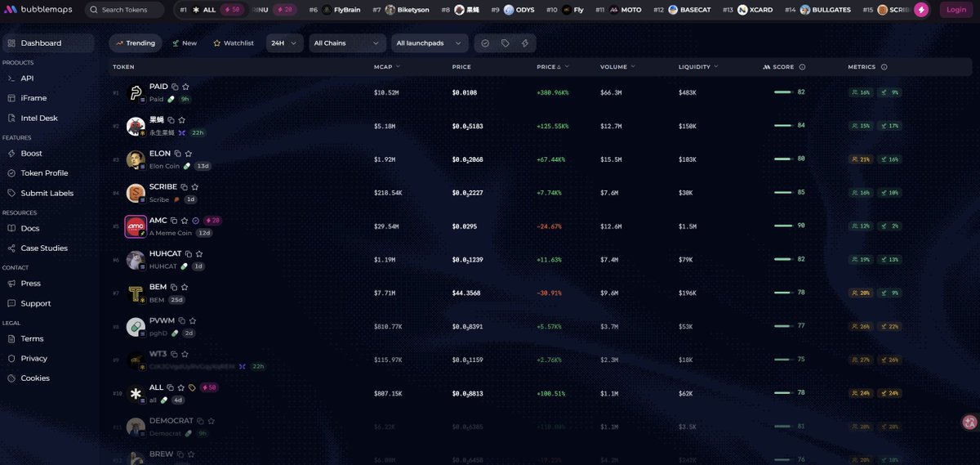Image resolution: width=980 pixels, height=465 pixels.
Task: Toggle the verified tokens filter
Action: click(x=485, y=43)
